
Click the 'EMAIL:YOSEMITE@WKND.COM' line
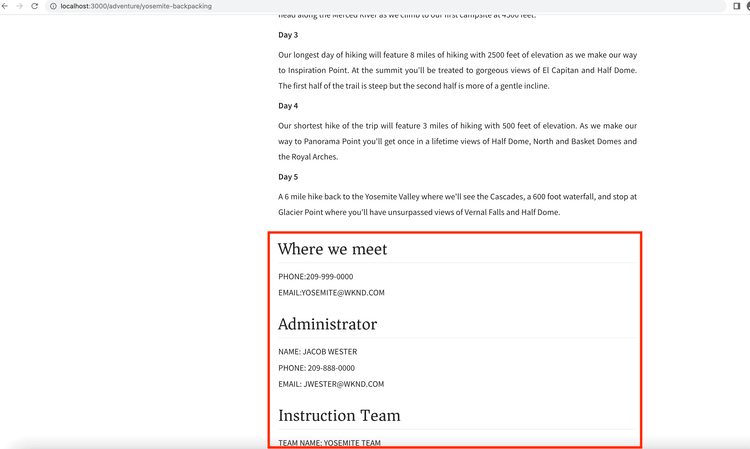pos(331,293)
